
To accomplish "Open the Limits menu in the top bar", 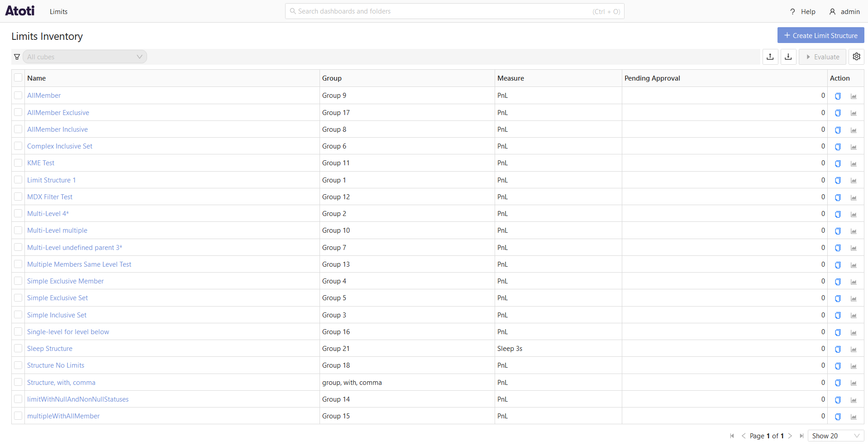I will pos(58,12).
